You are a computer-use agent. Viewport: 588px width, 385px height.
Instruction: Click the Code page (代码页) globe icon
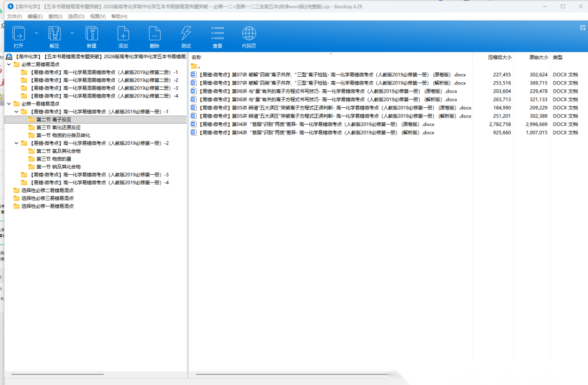pyautogui.click(x=249, y=35)
